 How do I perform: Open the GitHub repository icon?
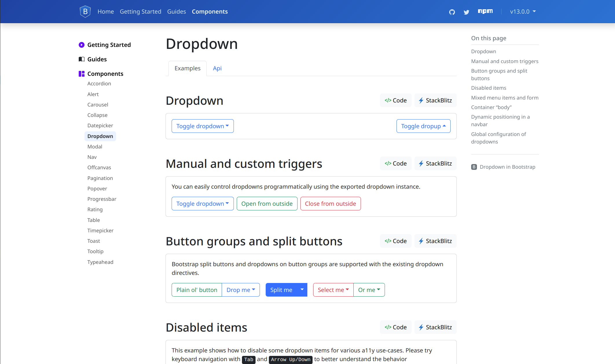452,12
